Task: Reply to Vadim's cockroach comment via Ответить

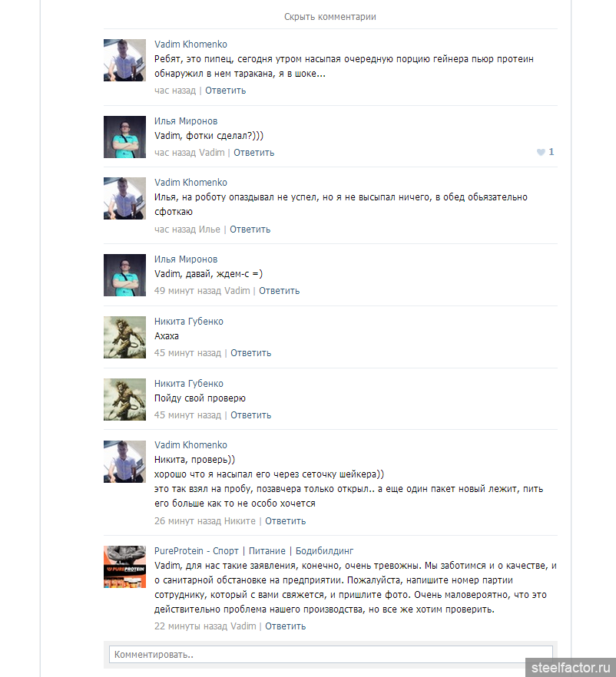Action: coord(226,91)
